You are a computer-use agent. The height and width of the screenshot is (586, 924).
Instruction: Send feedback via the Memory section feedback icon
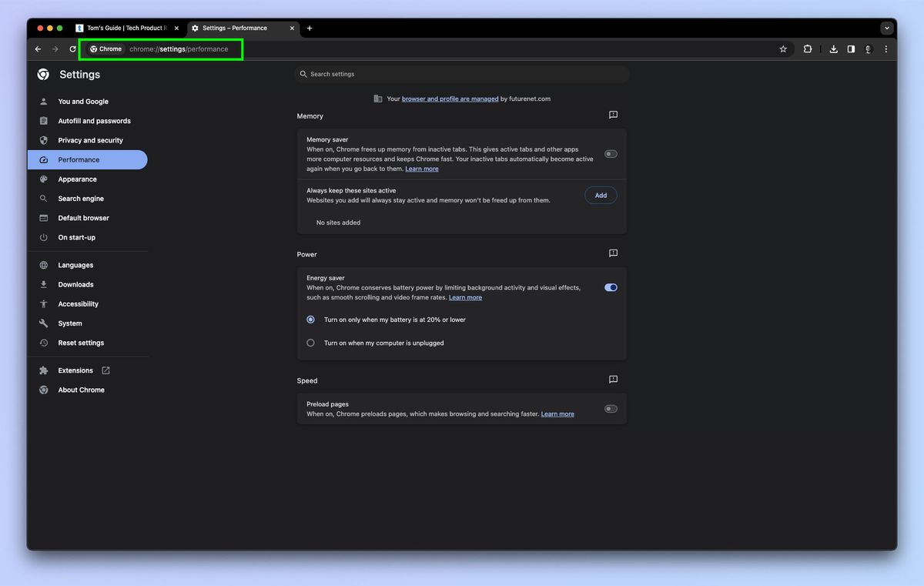613,115
